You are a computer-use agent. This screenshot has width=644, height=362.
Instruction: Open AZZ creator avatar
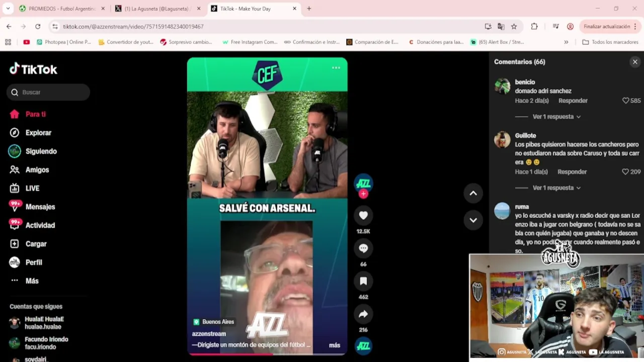click(363, 184)
